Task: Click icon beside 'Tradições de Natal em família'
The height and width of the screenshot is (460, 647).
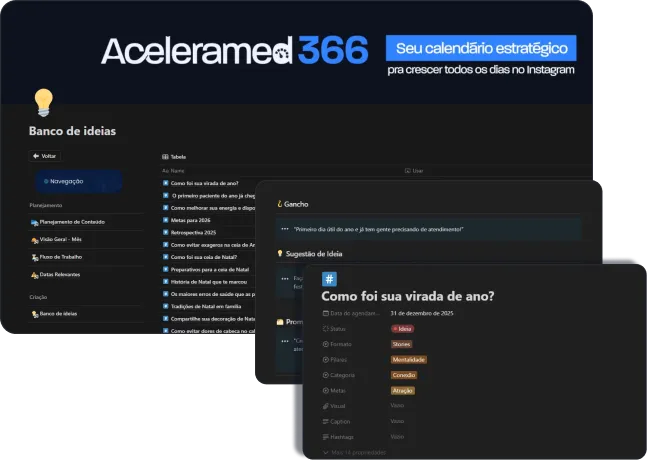Action: pyautogui.click(x=165, y=306)
